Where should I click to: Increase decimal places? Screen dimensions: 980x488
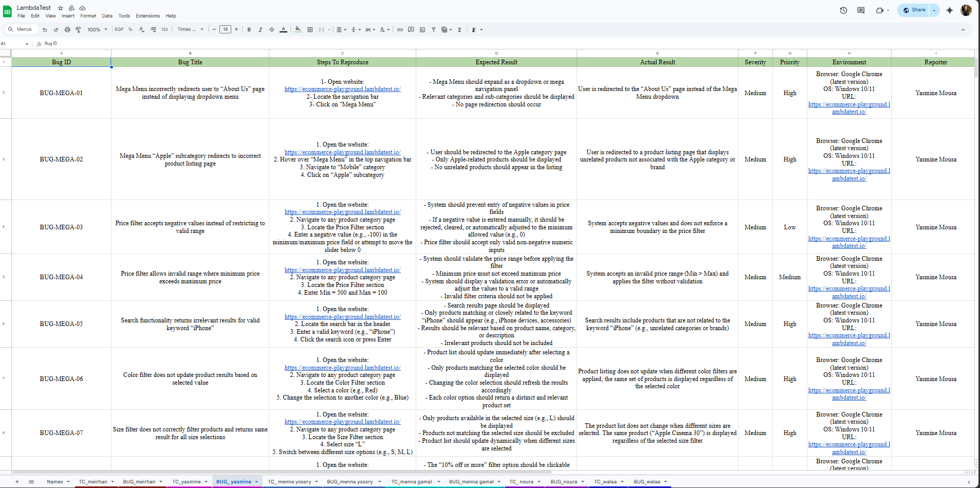[x=153, y=29]
